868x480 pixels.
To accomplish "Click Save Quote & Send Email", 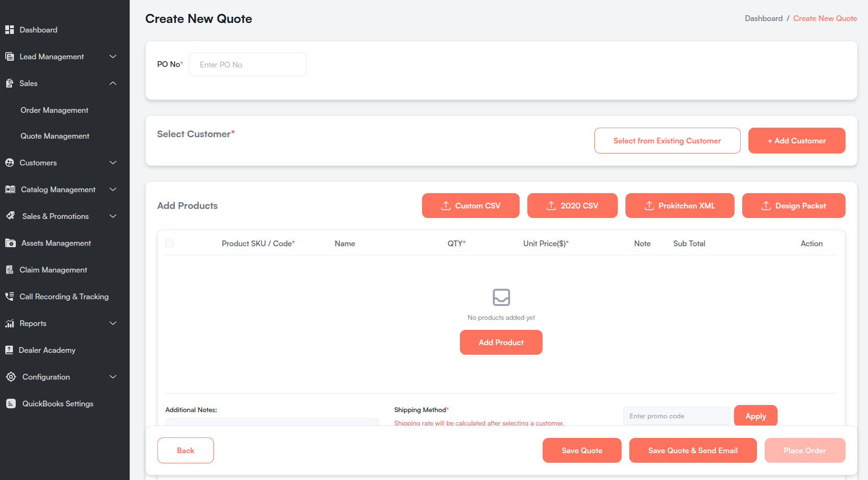I will click(693, 450).
